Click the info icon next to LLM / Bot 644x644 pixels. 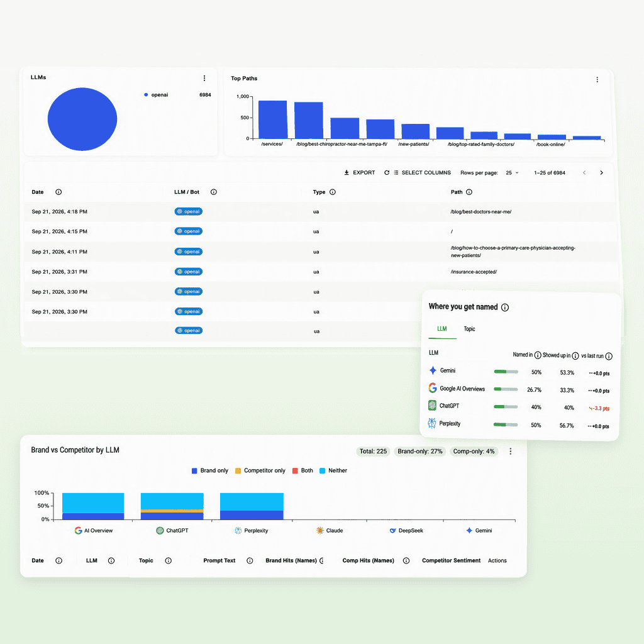click(x=214, y=192)
